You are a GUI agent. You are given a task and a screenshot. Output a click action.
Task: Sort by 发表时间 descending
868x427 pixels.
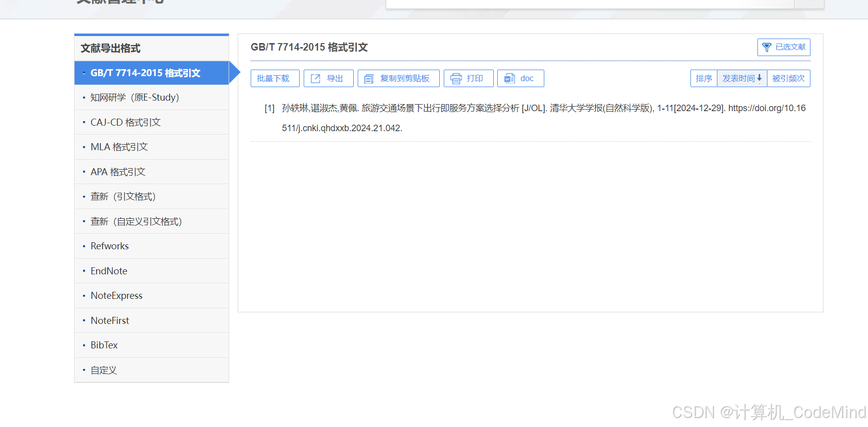pos(742,79)
